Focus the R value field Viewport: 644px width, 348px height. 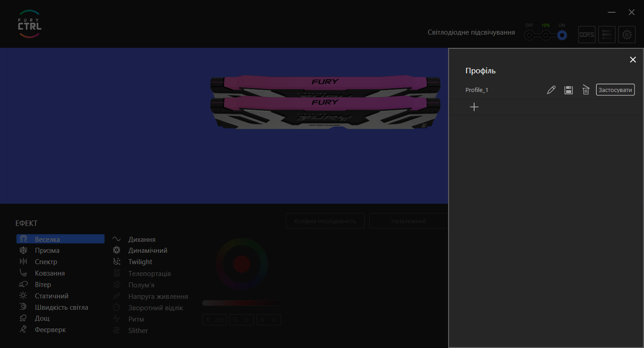(215, 320)
